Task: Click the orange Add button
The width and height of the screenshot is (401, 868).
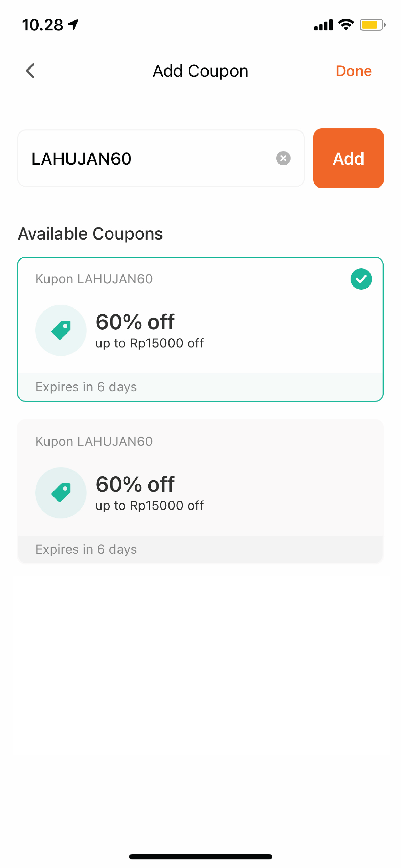Action: 348,158
